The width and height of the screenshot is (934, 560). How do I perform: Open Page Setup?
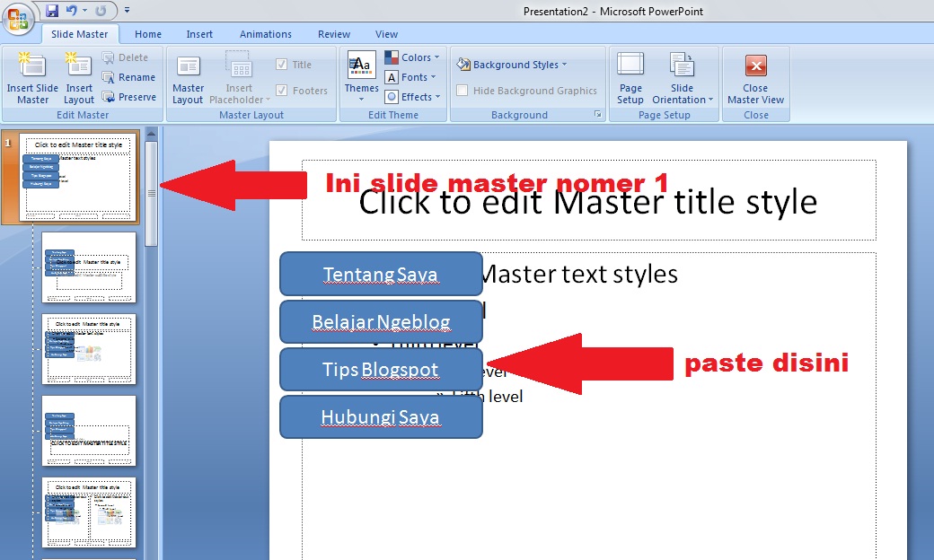pyautogui.click(x=630, y=79)
